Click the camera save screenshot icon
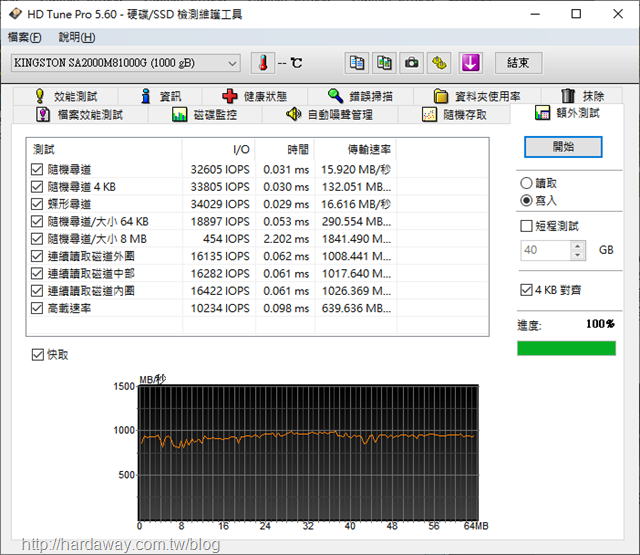This screenshot has width=640, height=555. [x=411, y=63]
